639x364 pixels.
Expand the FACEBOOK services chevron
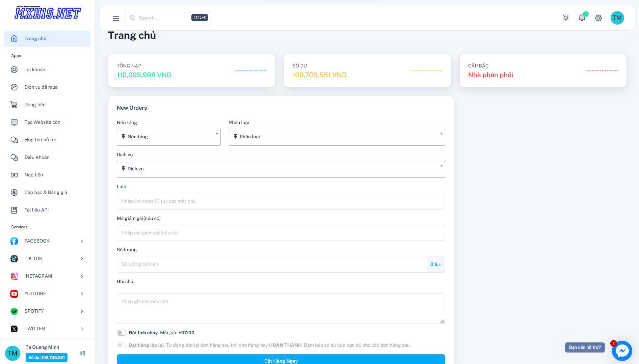click(82, 241)
